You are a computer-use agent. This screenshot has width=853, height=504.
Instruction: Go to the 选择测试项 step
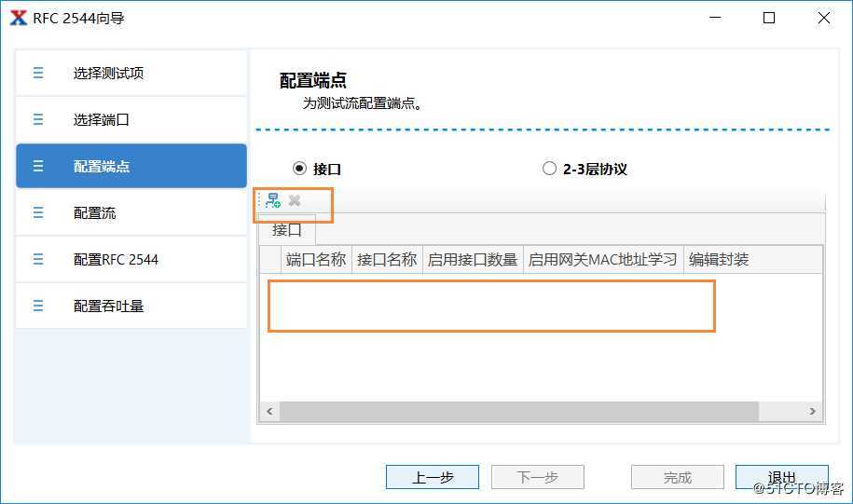point(131,73)
